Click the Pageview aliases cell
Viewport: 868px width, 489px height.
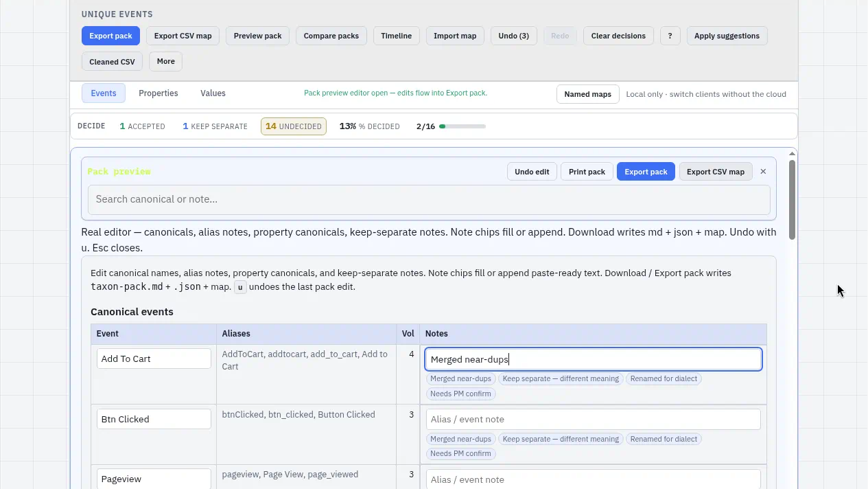pos(306,477)
